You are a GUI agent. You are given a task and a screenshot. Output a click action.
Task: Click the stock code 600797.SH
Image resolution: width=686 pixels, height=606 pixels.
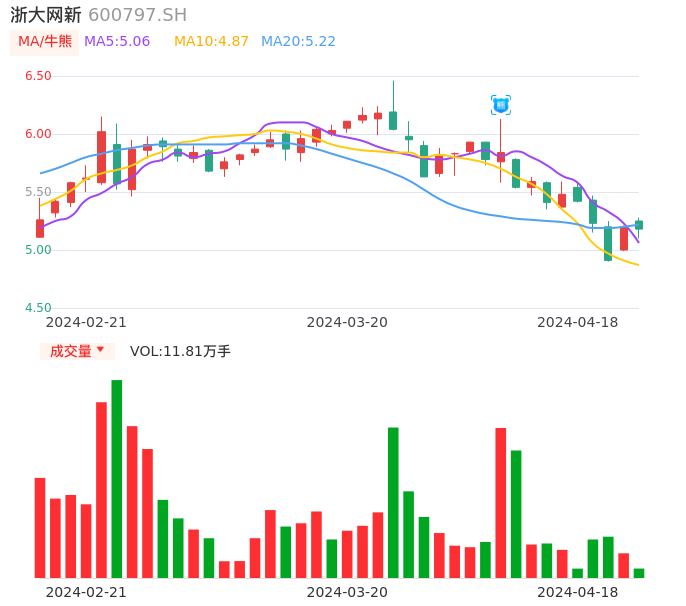(137, 15)
